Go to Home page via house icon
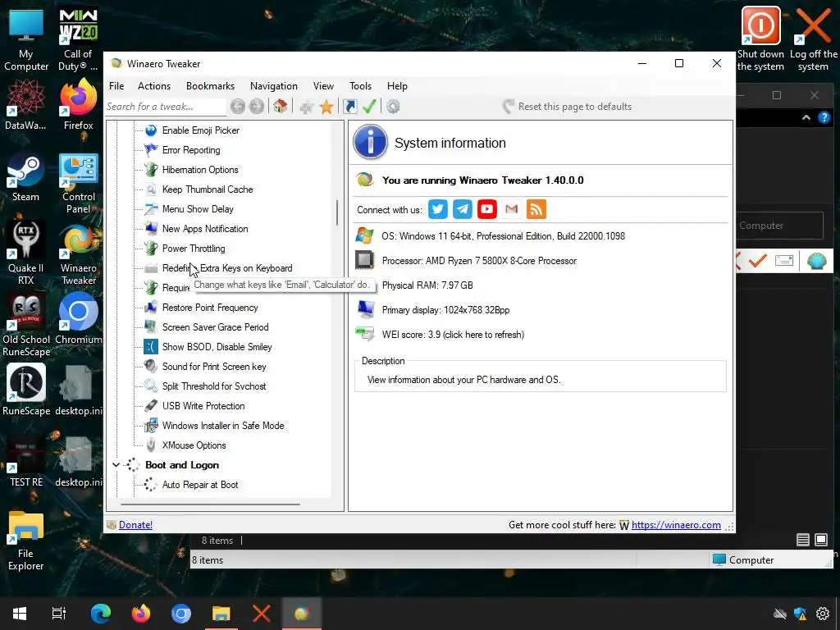The image size is (840, 630). point(281,106)
